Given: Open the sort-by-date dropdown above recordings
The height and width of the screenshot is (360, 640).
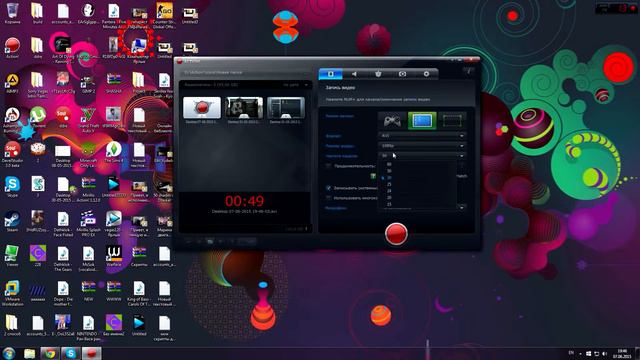Looking at the screenshot, I should (x=296, y=85).
